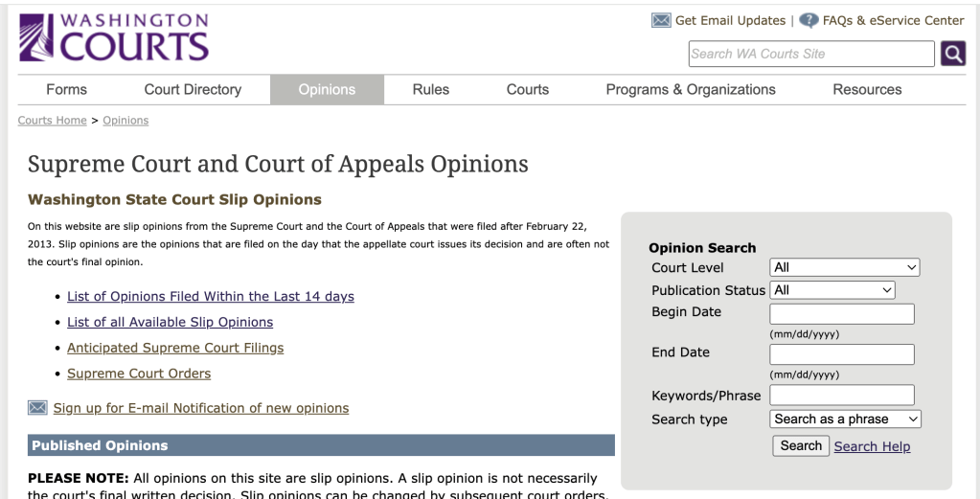Open the Search type dropdown
Screen dimensions: 980x499
845,419
